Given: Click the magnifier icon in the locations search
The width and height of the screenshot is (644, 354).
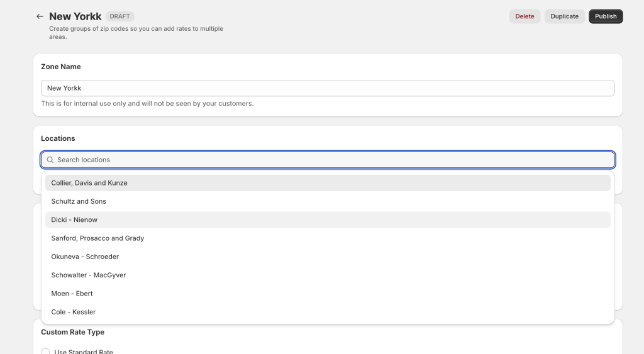Looking at the screenshot, I should [50, 160].
